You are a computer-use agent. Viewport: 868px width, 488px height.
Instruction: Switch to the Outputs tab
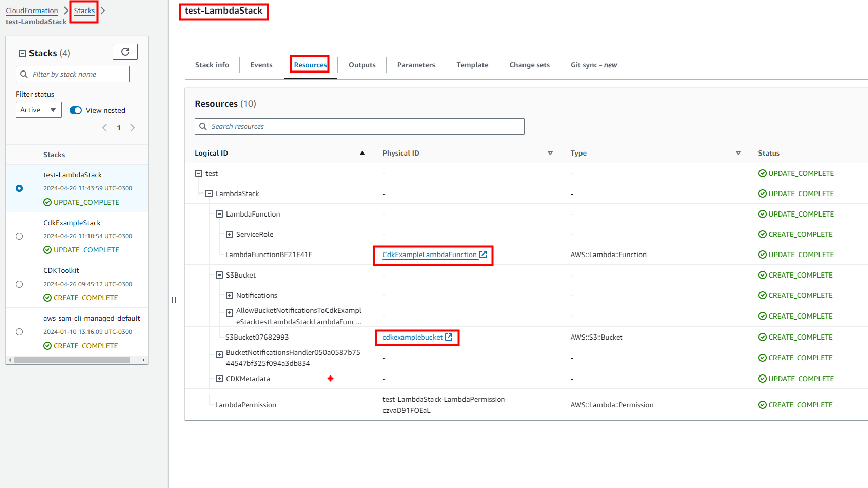tap(362, 65)
